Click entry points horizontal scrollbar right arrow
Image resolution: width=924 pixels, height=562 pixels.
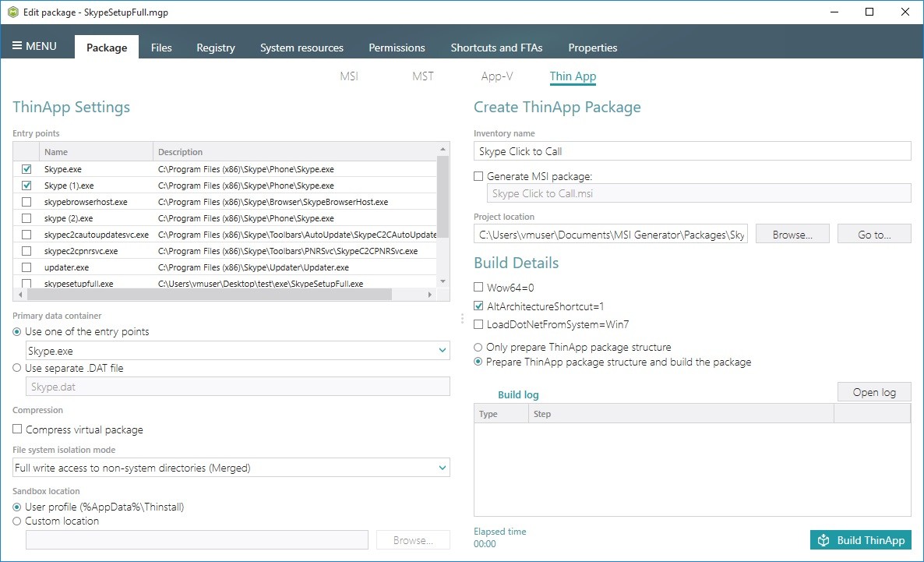tap(429, 295)
